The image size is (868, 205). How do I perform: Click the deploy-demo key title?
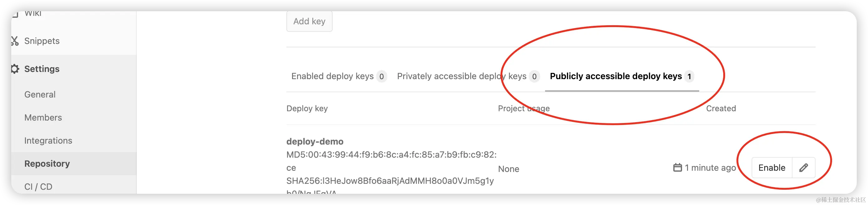click(x=315, y=142)
